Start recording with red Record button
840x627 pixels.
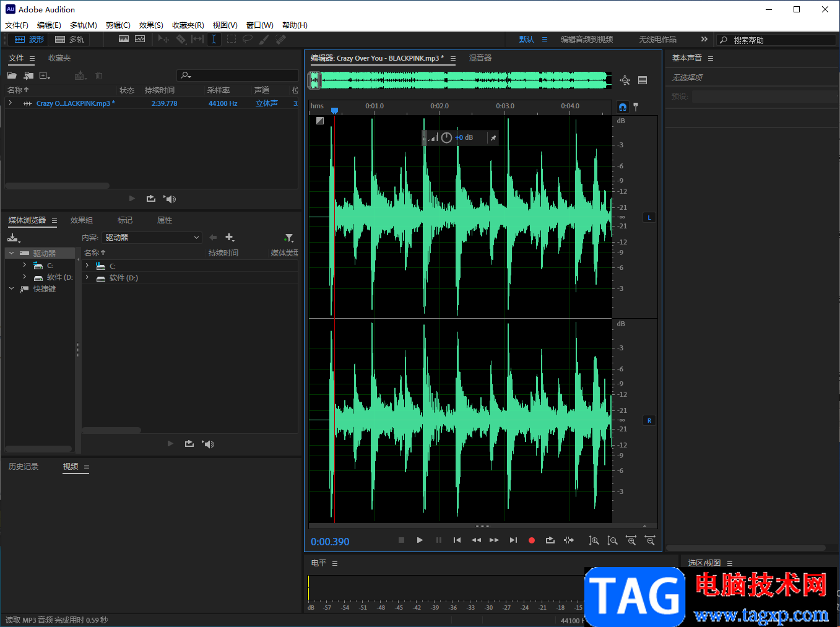tap(531, 540)
